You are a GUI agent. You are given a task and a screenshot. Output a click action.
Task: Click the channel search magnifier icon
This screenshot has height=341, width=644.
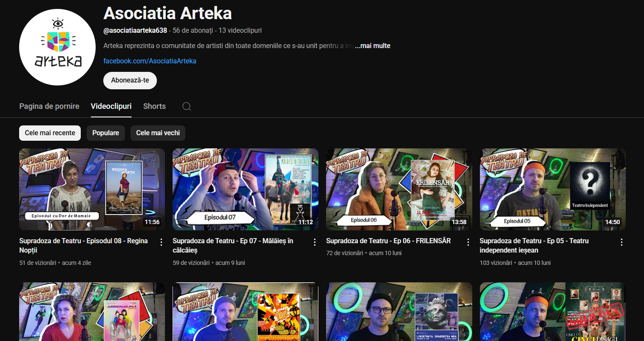(187, 106)
